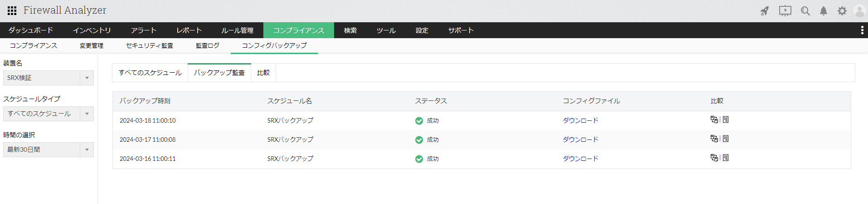Click the rocket quick-start icon
This screenshot has width=868, height=204.
pos(765,11)
